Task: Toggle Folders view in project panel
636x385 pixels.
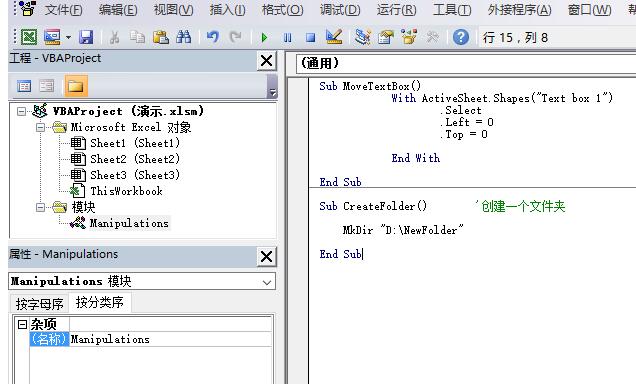Action: (75, 86)
